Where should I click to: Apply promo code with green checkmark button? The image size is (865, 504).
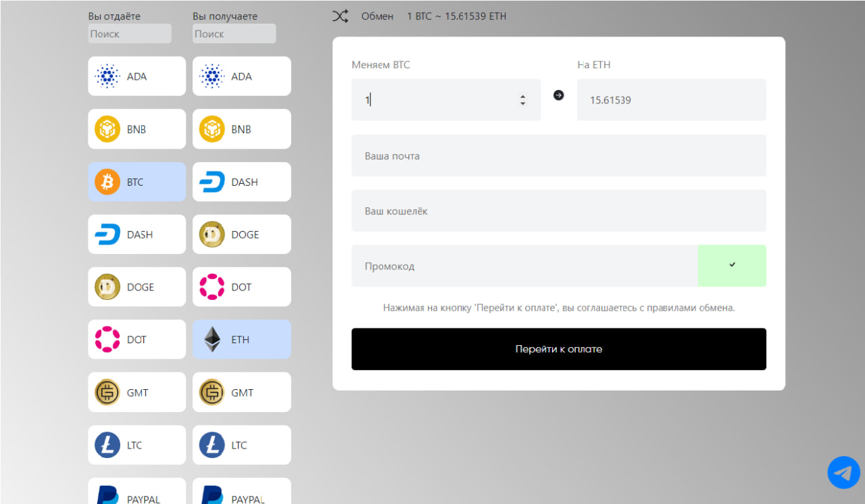tap(732, 266)
